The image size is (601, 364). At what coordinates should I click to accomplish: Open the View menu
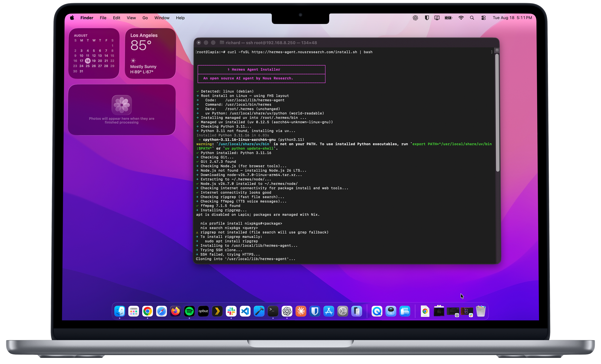click(131, 18)
